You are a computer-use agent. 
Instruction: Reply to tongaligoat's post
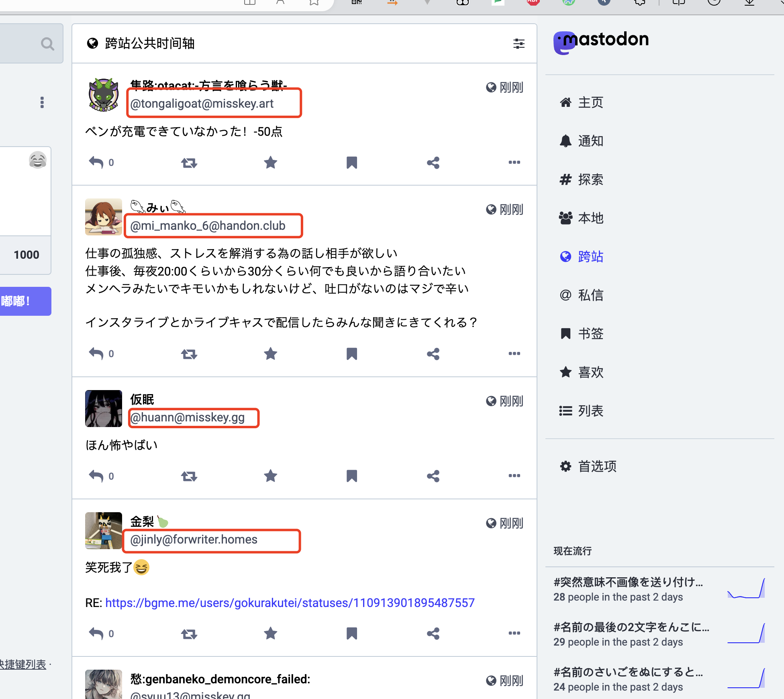tap(96, 163)
